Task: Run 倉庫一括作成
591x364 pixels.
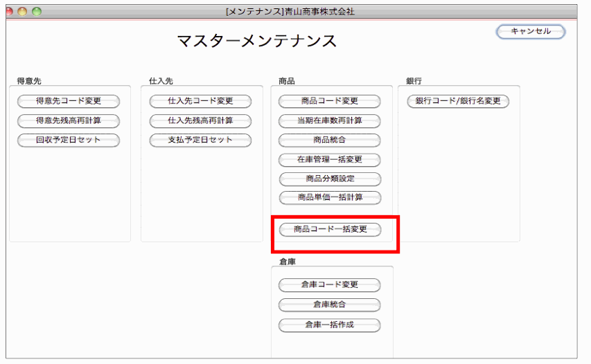Action: (330, 325)
